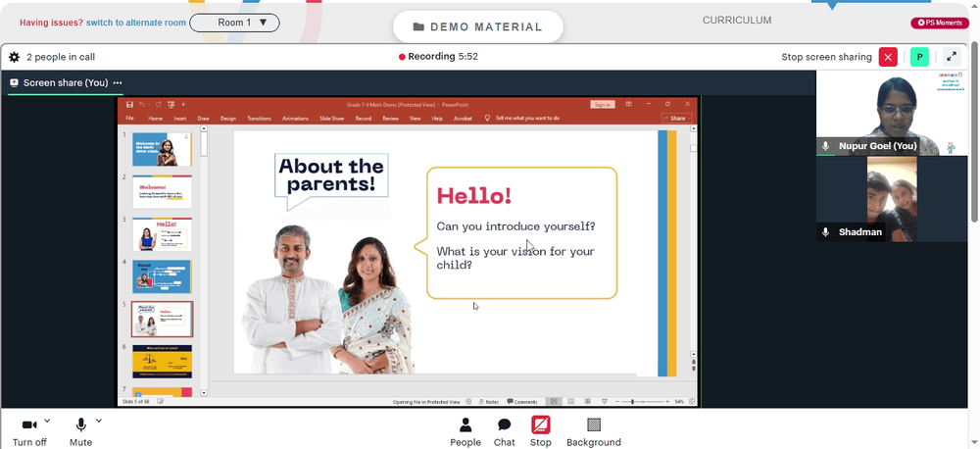Click PowerPoint zoom slider
980x449 pixels.
(x=642, y=402)
